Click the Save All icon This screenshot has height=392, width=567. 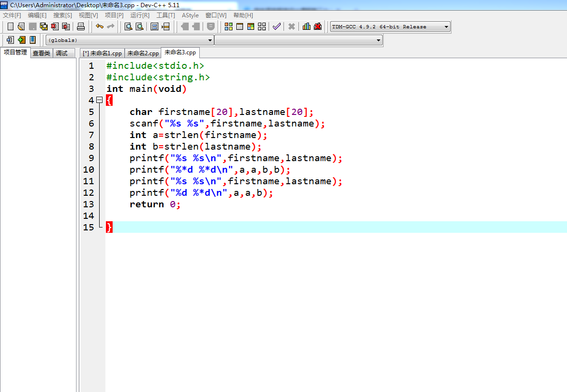pyautogui.click(x=44, y=26)
